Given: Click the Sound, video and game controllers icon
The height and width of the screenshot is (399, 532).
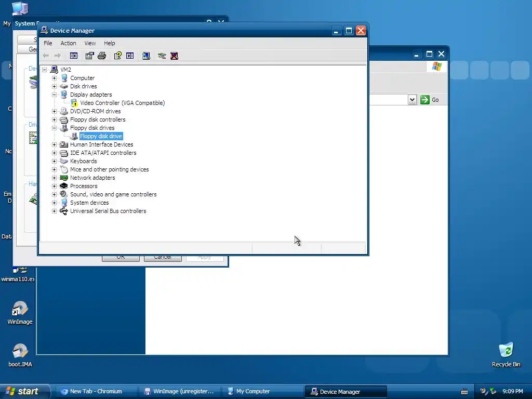Looking at the screenshot, I should pos(64,194).
